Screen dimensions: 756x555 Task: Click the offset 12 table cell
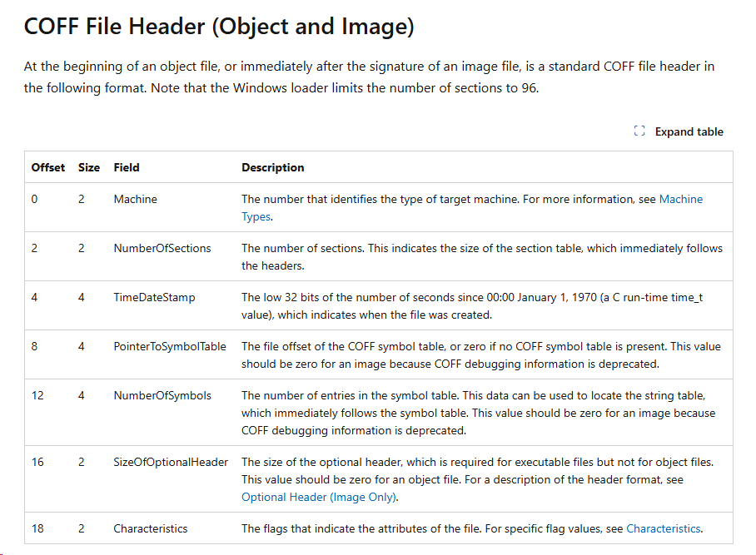coord(38,395)
